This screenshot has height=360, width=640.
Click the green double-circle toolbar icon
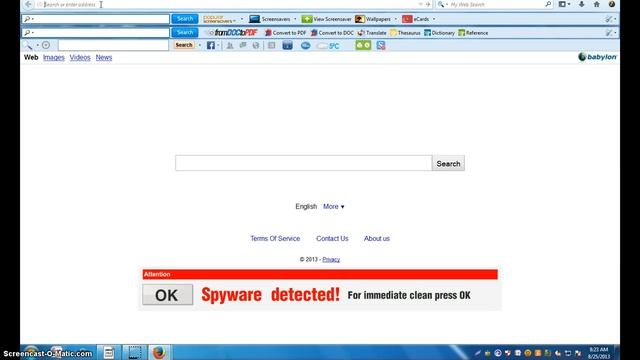click(x=363, y=45)
